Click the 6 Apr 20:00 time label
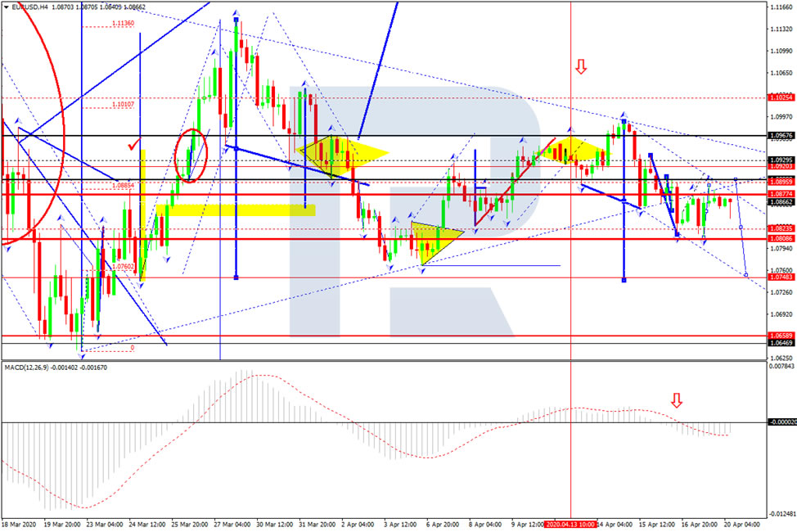The height and width of the screenshot is (532, 797). point(444,525)
